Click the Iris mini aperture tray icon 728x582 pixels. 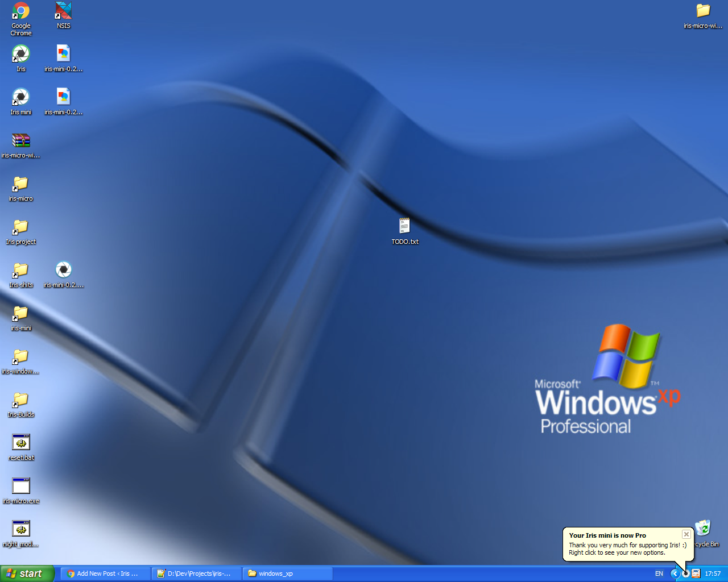[x=686, y=573]
